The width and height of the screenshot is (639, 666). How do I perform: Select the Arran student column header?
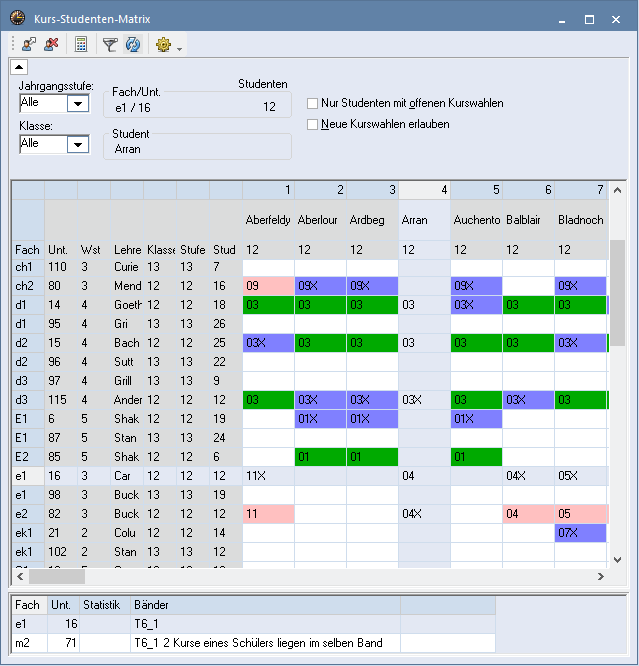424,220
